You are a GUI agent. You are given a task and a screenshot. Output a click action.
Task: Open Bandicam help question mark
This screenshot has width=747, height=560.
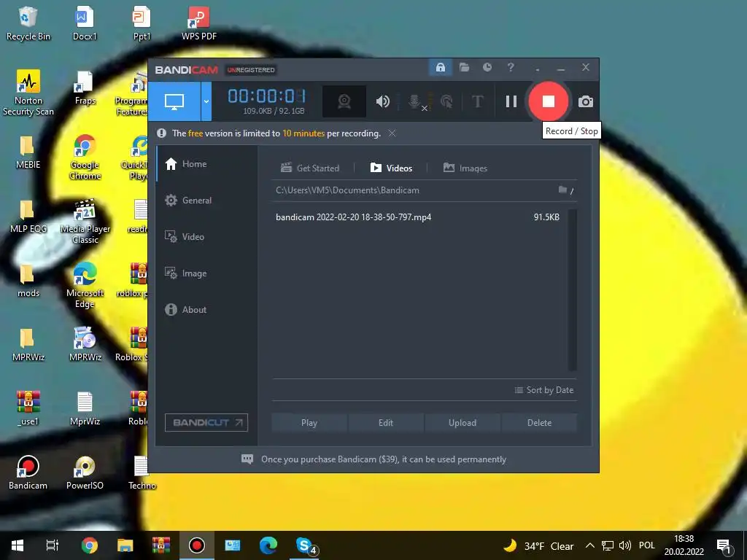[x=510, y=68]
